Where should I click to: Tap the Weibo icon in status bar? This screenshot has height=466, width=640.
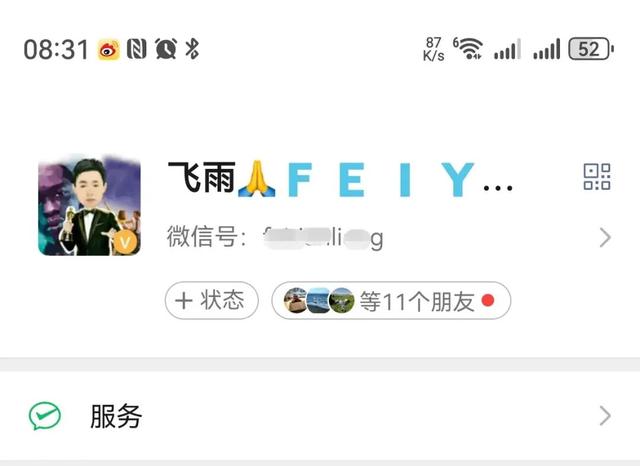tap(109, 50)
